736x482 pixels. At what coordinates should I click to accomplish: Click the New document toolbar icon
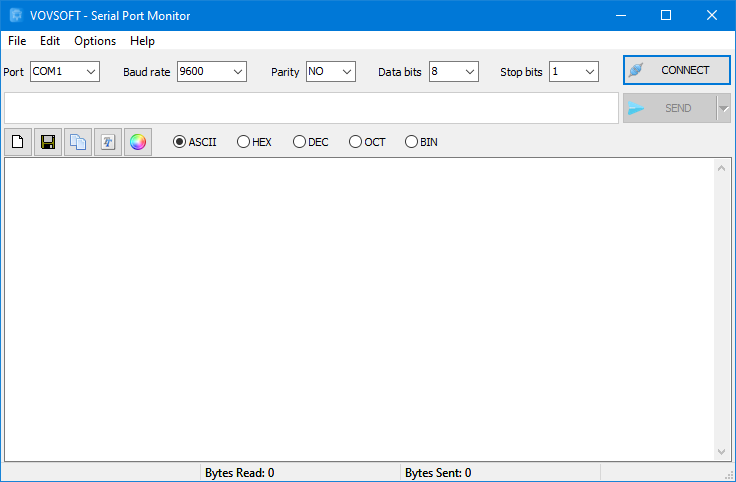coord(18,142)
